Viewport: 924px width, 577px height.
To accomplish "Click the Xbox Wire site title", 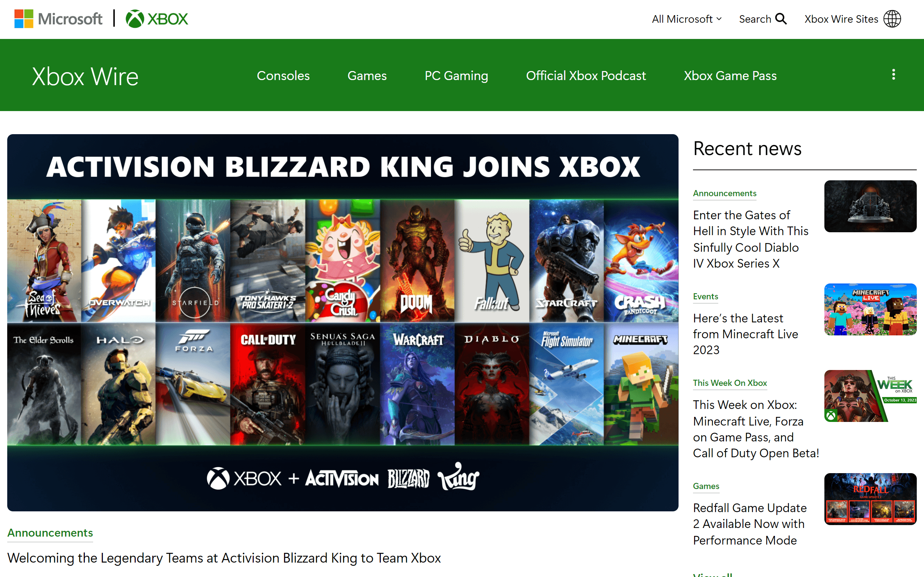I will click(85, 76).
